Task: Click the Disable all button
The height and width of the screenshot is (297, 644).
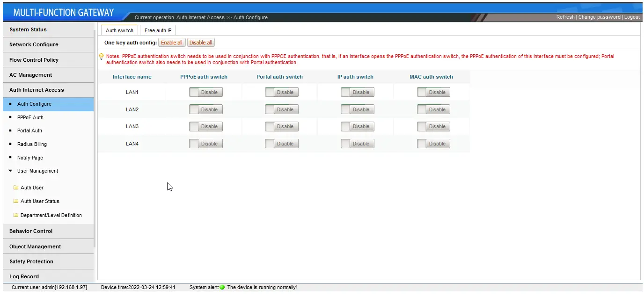Action: [x=200, y=43]
